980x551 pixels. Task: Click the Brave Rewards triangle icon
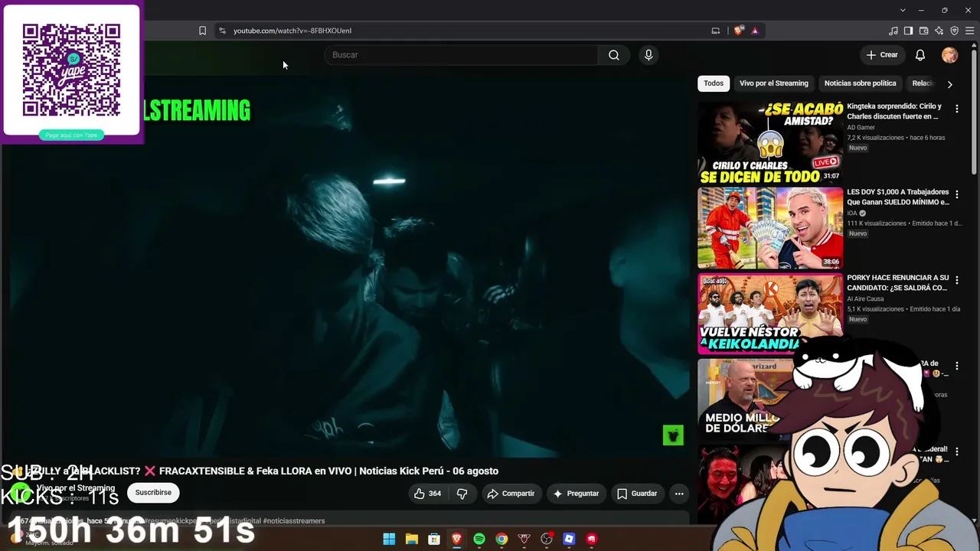pos(755,31)
